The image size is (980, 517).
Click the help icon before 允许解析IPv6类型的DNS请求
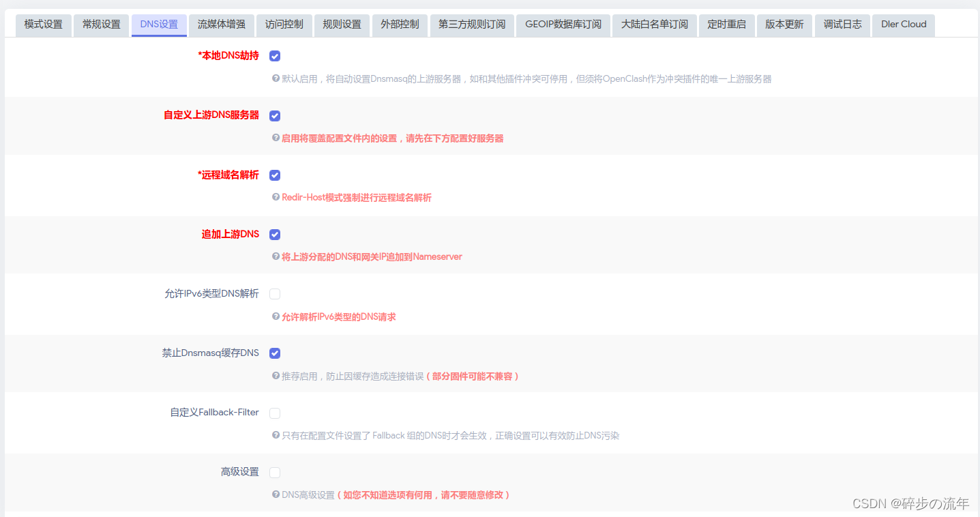coord(276,316)
